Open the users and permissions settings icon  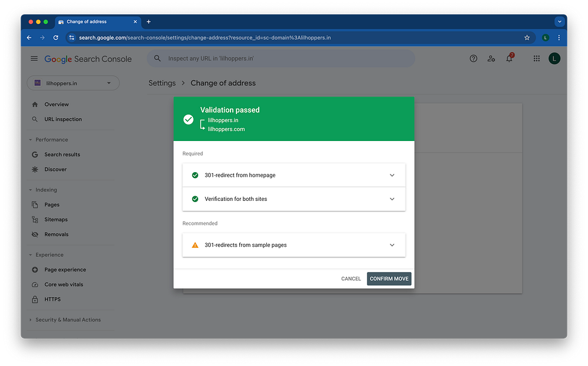click(x=491, y=58)
